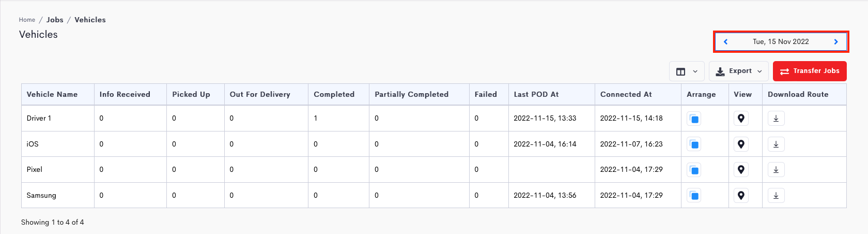868x234 pixels.
Task: Download route for Driver 1
Action: pyautogui.click(x=776, y=119)
